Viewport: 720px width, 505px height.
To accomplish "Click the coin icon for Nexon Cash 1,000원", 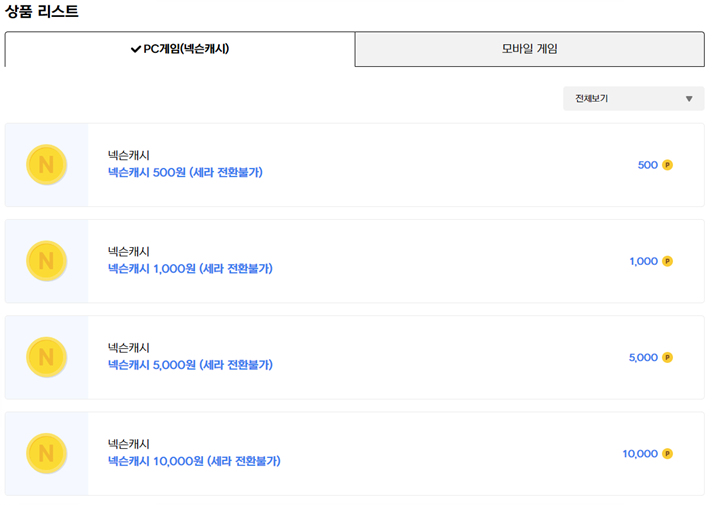I will 46,261.
